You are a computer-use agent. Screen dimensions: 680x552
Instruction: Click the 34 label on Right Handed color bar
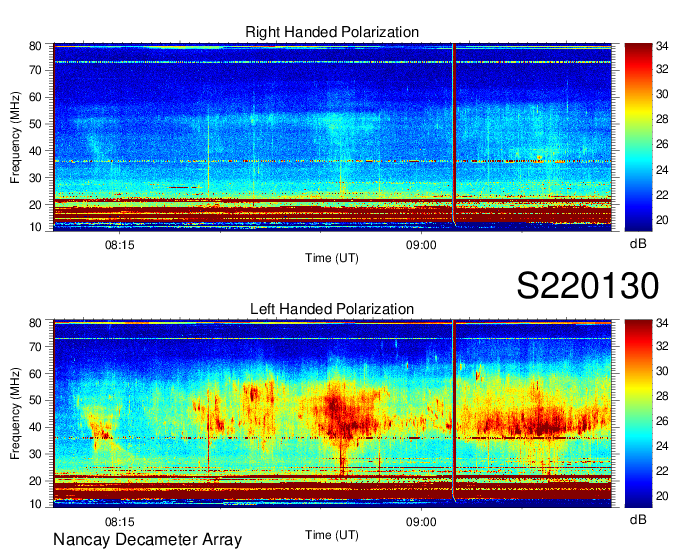(662, 46)
